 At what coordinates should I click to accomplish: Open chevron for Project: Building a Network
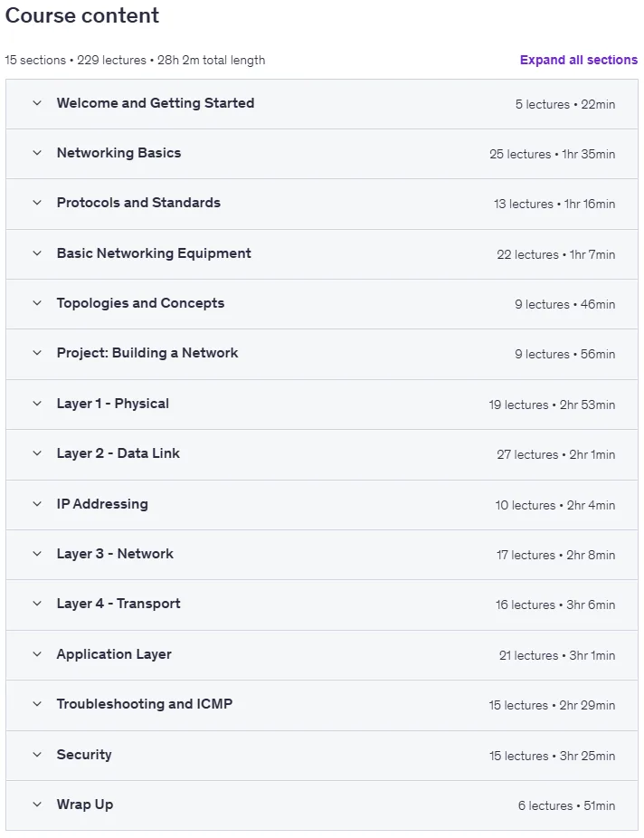(x=37, y=353)
